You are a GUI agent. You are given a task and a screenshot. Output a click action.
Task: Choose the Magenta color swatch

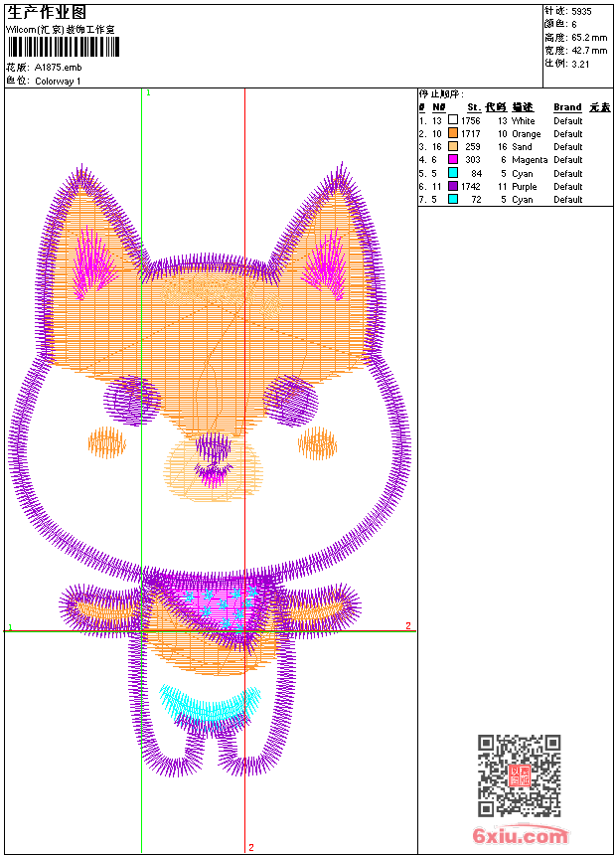tap(453, 160)
